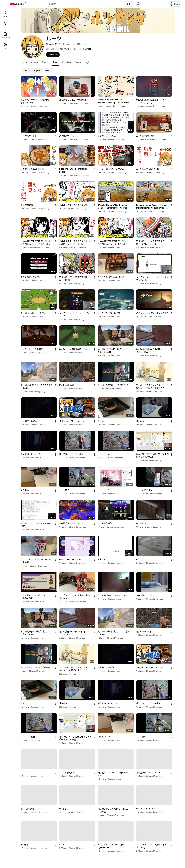Open video title 緊急で回していません 1:09:20

(x=30, y=455)
